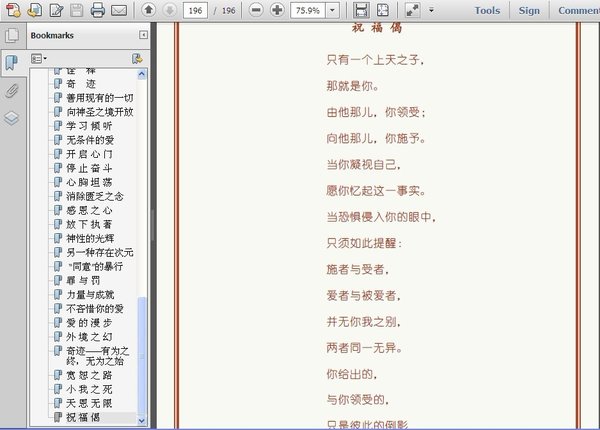Go to bookmark 外境之幻

click(89, 337)
